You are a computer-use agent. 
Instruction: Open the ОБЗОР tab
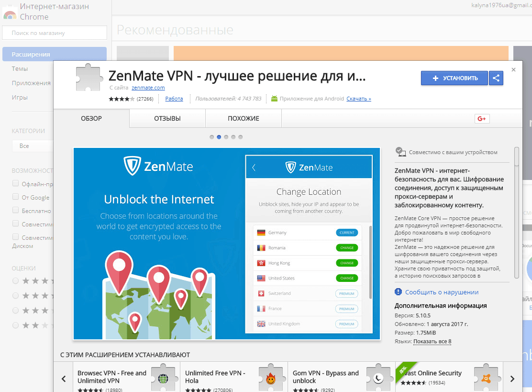[x=91, y=118]
